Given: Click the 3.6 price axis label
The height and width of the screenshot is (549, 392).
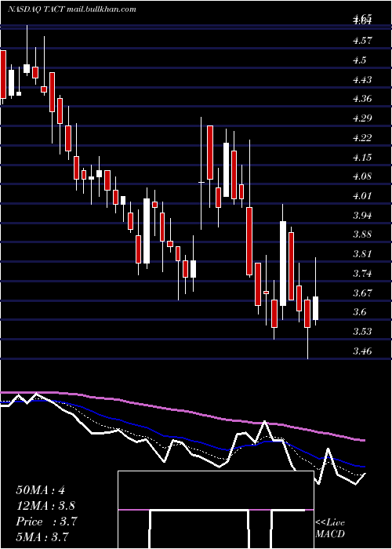Looking at the screenshot, I should pos(359,312).
